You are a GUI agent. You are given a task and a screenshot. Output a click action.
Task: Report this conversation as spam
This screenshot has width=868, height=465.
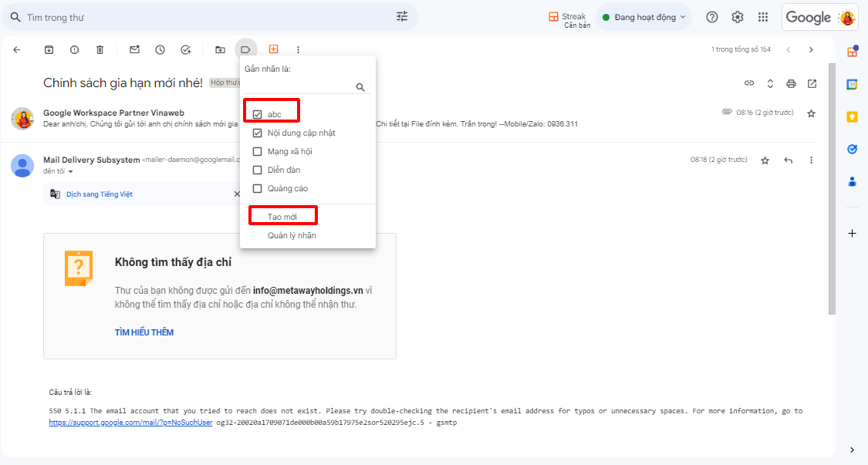pos(74,49)
